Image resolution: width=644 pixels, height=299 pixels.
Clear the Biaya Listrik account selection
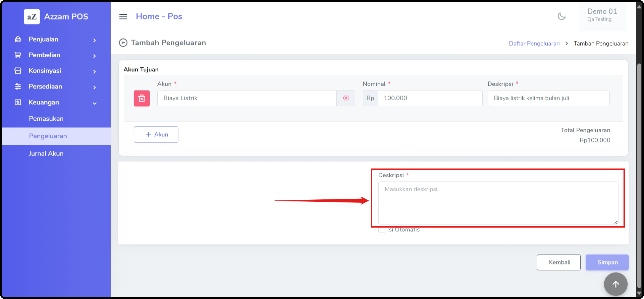click(x=345, y=98)
